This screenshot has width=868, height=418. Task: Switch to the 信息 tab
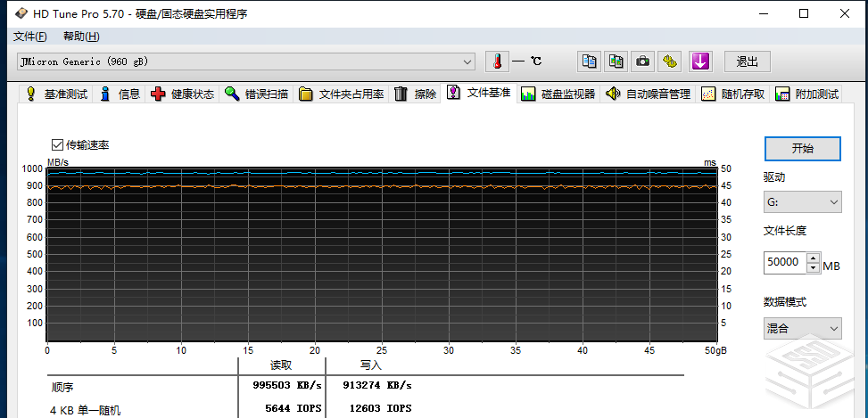pyautogui.click(x=120, y=94)
